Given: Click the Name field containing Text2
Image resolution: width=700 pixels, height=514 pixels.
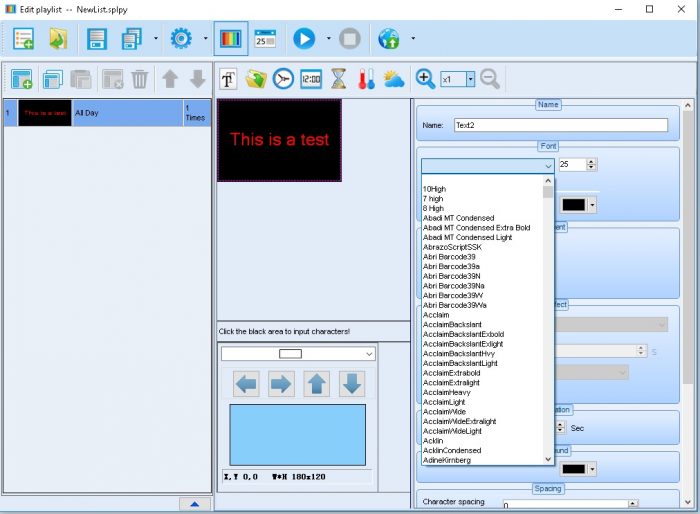Looking at the screenshot, I should tap(560, 125).
